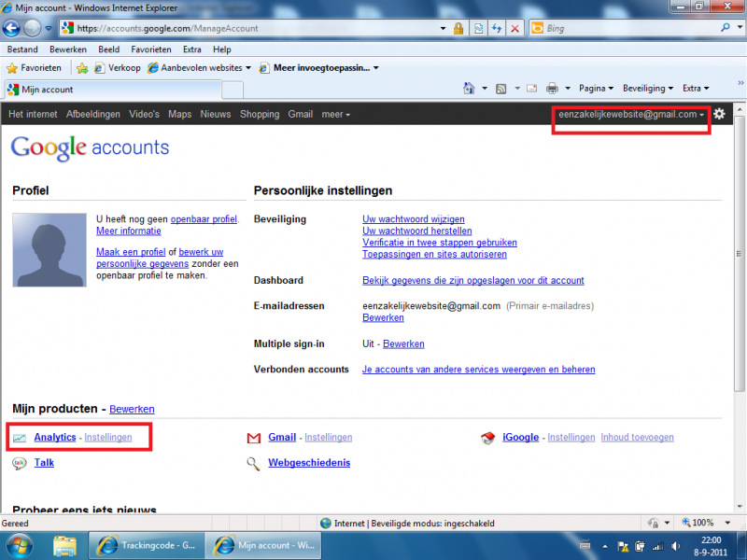Open the Bewerken menu in menu bar

click(68, 49)
